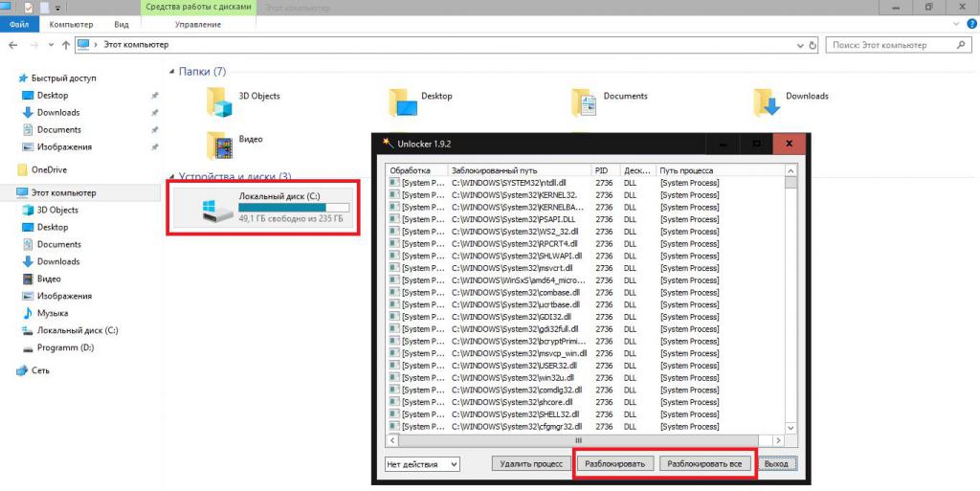
Task: Click Выход to exit Unlocker
Action: click(x=778, y=464)
